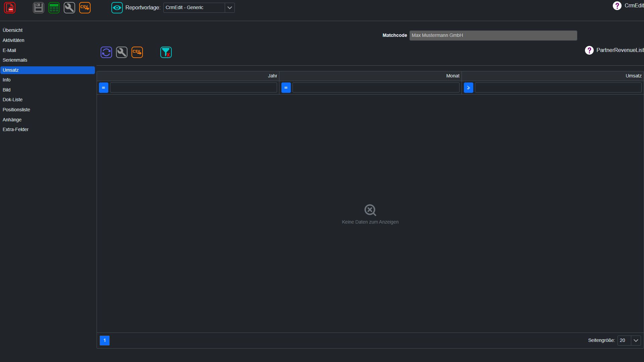Click the eye preview icon beside Reportvorlage

117,8
